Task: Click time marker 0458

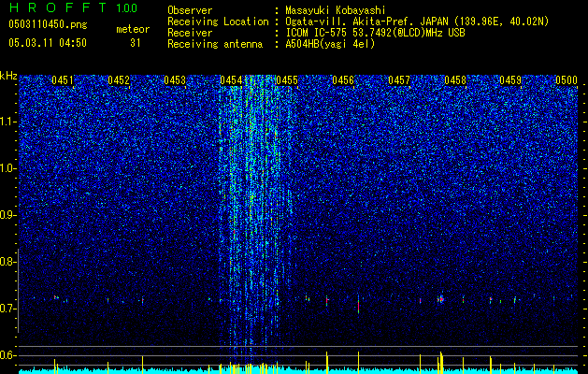Action: pyautogui.click(x=455, y=80)
